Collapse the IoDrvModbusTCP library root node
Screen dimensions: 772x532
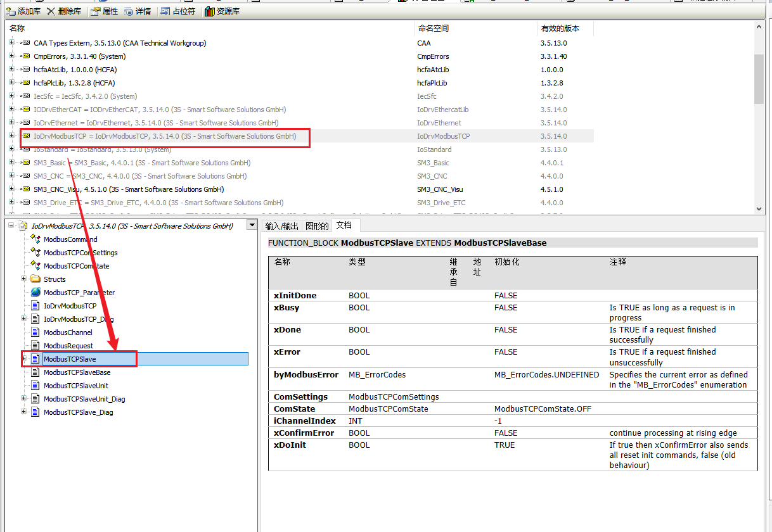click(11, 226)
